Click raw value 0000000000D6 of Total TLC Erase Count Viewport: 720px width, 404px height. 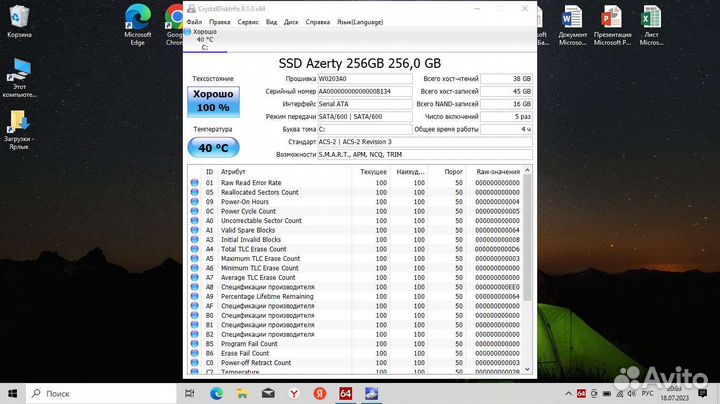click(x=497, y=249)
